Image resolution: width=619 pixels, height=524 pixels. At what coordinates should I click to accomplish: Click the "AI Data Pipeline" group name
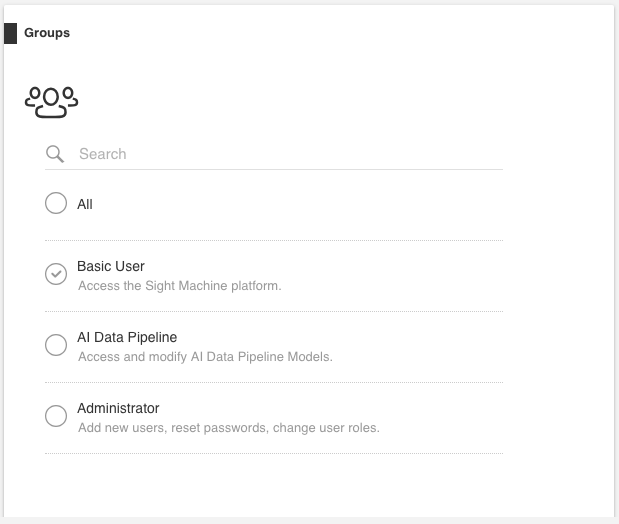coord(127,338)
